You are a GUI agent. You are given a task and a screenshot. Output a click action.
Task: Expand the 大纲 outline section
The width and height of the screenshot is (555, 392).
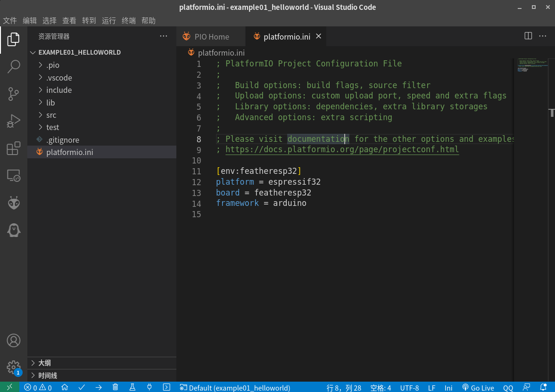click(44, 363)
